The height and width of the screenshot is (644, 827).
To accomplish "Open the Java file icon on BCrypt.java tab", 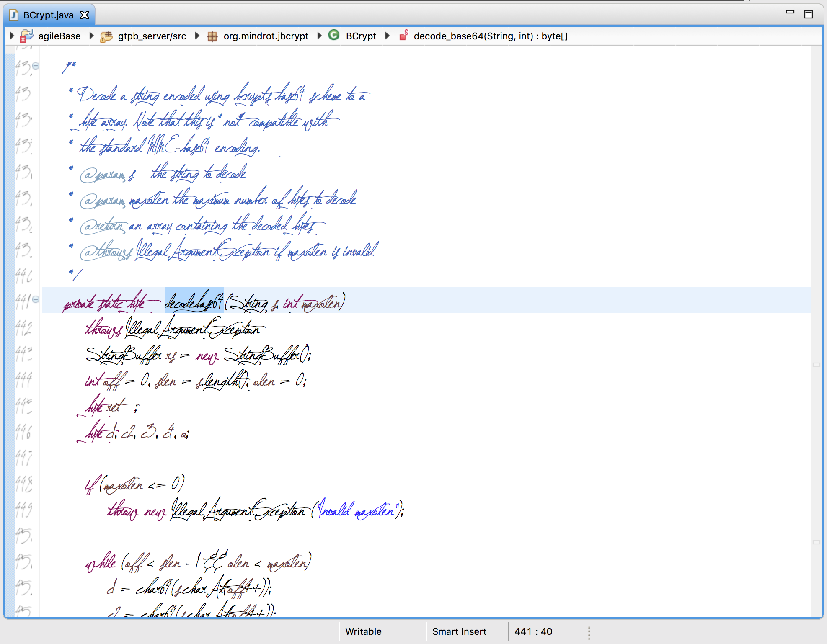I will pyautogui.click(x=13, y=15).
